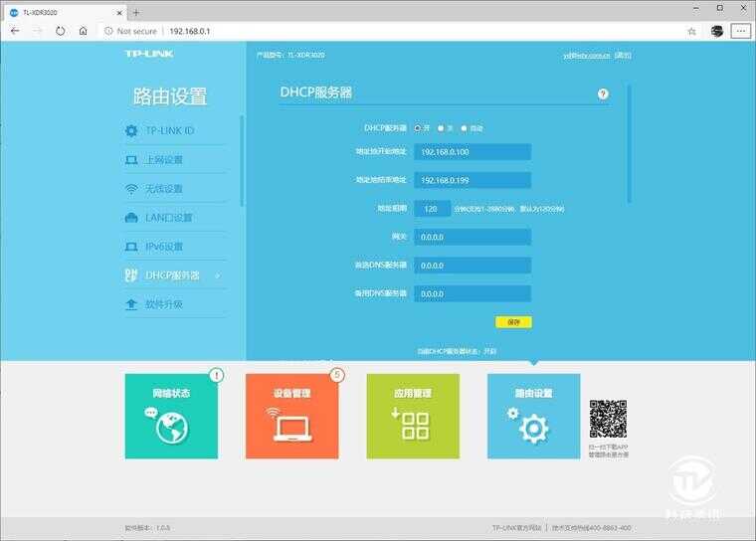Select IPv6设置 in the sidebar
The height and width of the screenshot is (541, 756).
pyautogui.click(x=164, y=247)
